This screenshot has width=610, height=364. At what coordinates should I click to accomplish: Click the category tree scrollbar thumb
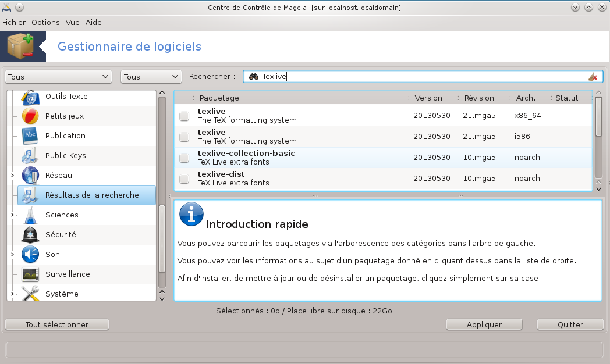162,238
